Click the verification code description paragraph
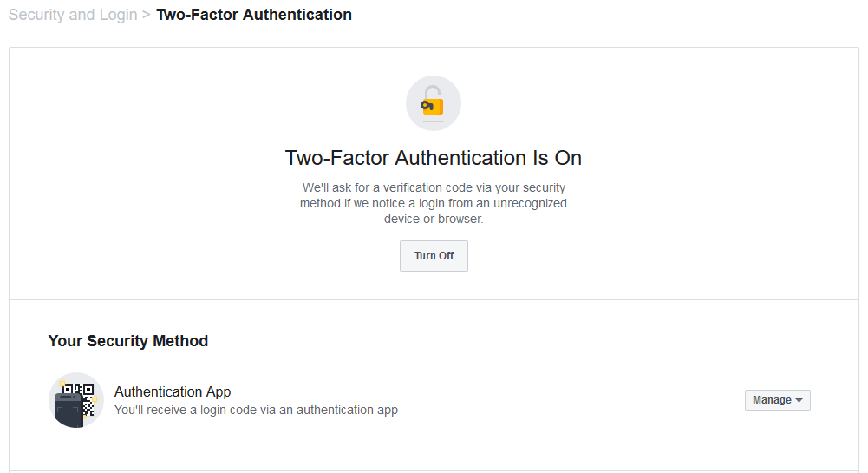The image size is (868, 473). [434, 203]
